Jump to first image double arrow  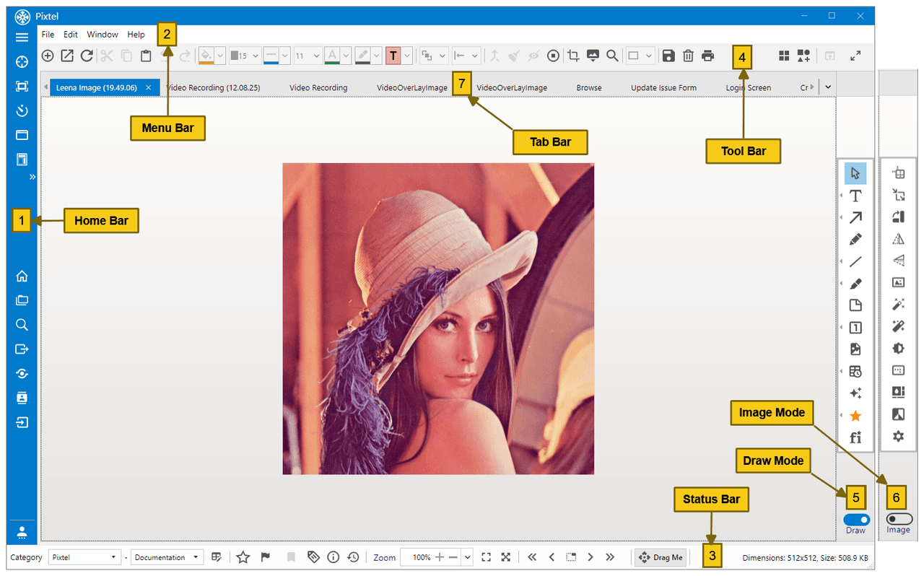click(x=532, y=557)
